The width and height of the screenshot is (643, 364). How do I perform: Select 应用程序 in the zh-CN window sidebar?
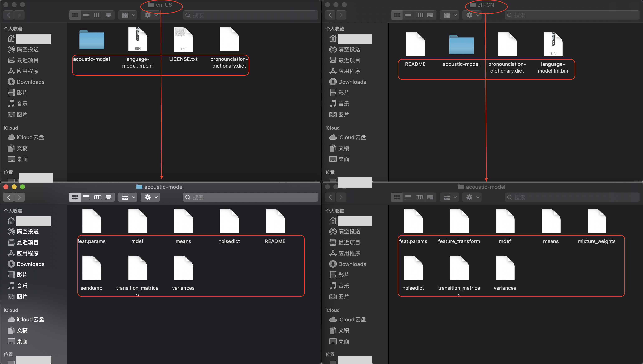click(349, 71)
